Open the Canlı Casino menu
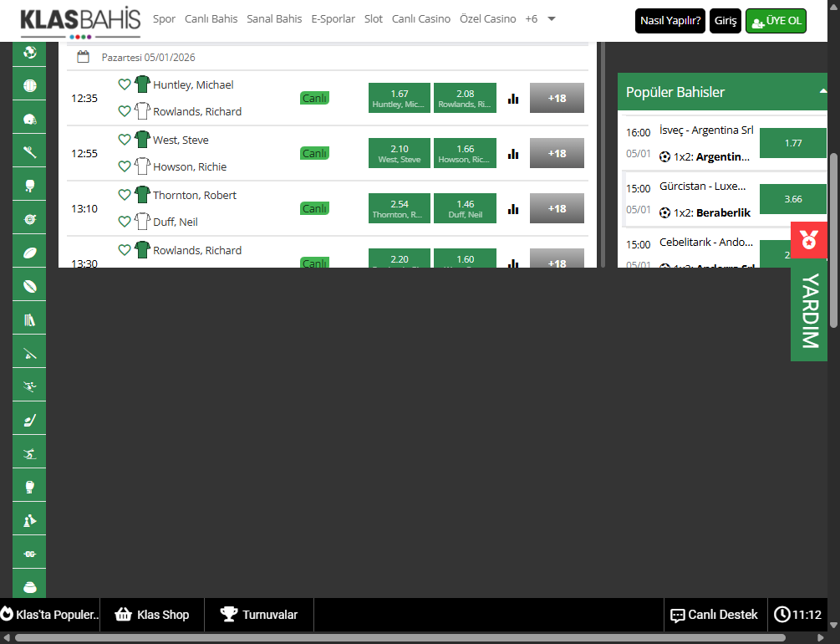840x644 pixels. pyautogui.click(x=421, y=18)
